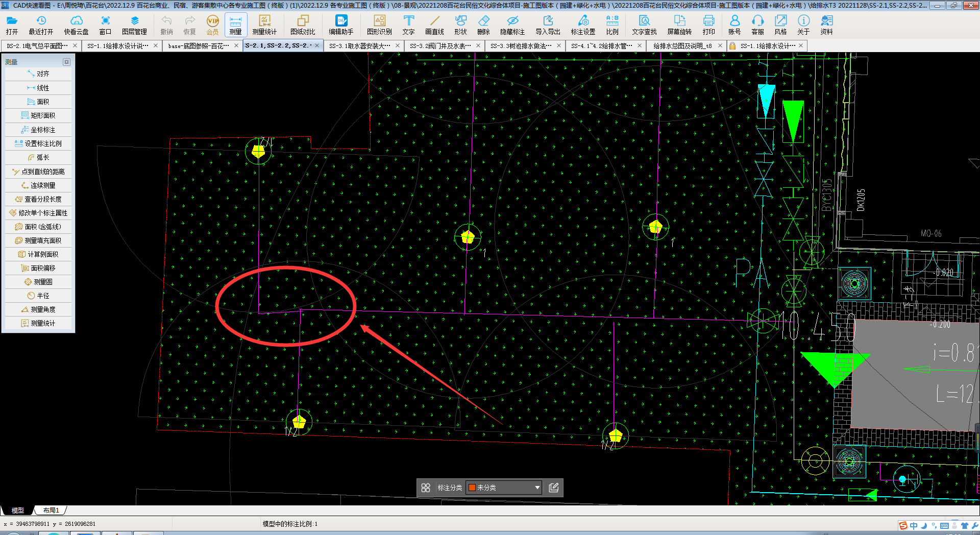Click the edit category icon beside 未分类
Viewport: 980px width, 535px height.
coord(554,488)
